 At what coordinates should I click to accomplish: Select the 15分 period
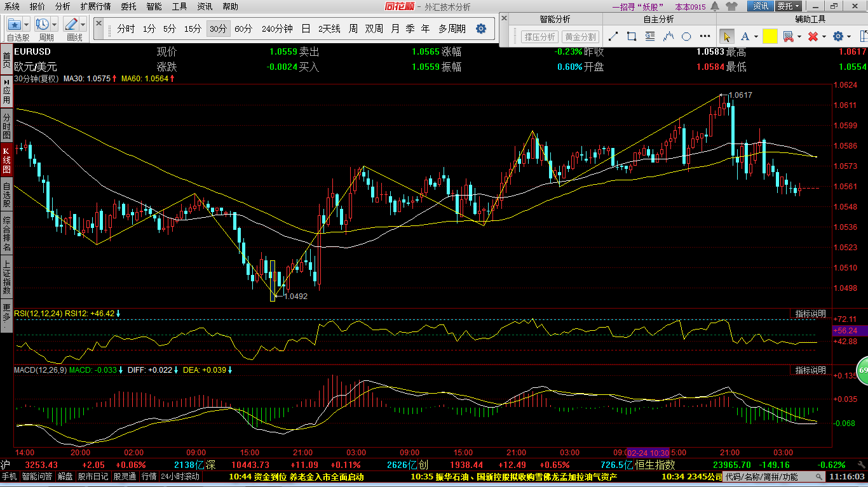pos(193,29)
